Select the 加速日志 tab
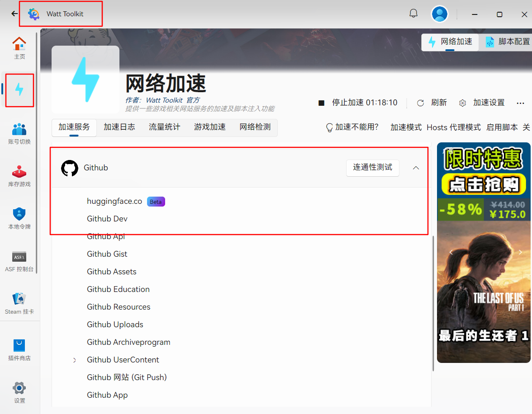Viewport: 532px width, 414px height. [x=119, y=127]
